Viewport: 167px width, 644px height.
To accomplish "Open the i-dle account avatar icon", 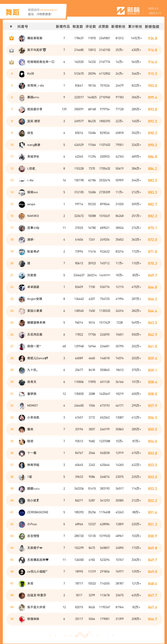I will 22,180.
